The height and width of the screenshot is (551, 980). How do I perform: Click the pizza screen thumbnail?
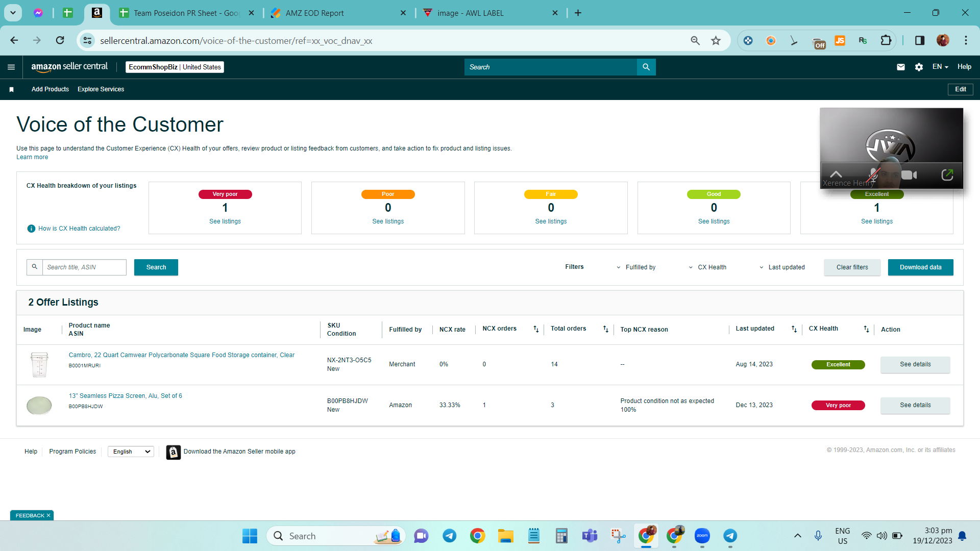(39, 406)
